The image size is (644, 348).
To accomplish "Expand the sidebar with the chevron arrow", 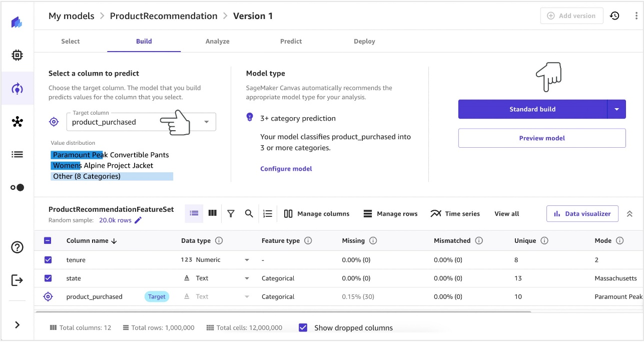I will click(17, 325).
